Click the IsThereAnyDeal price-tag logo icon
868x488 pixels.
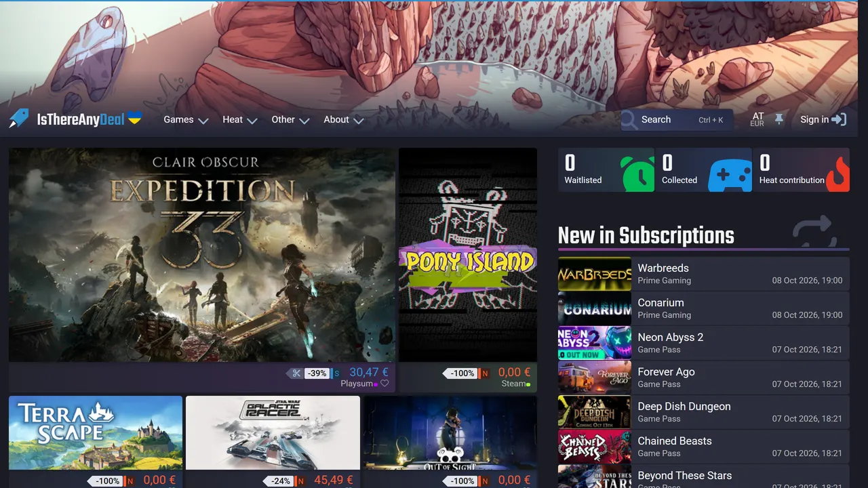pyautogui.click(x=19, y=119)
